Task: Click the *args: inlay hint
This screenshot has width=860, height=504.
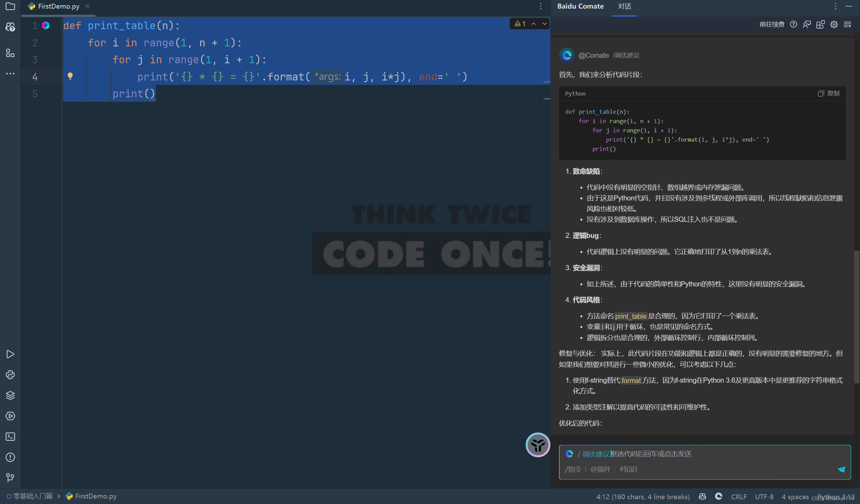Action: pyautogui.click(x=327, y=77)
